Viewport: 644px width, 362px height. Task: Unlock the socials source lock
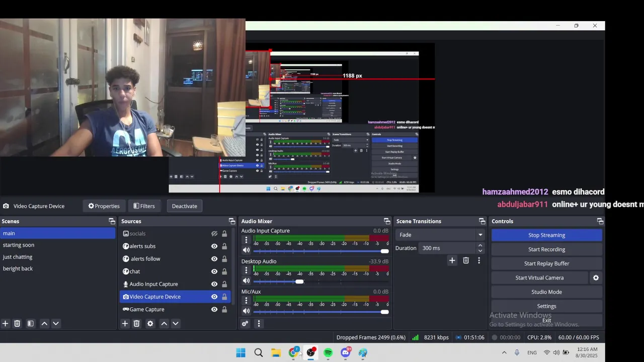[224, 234]
